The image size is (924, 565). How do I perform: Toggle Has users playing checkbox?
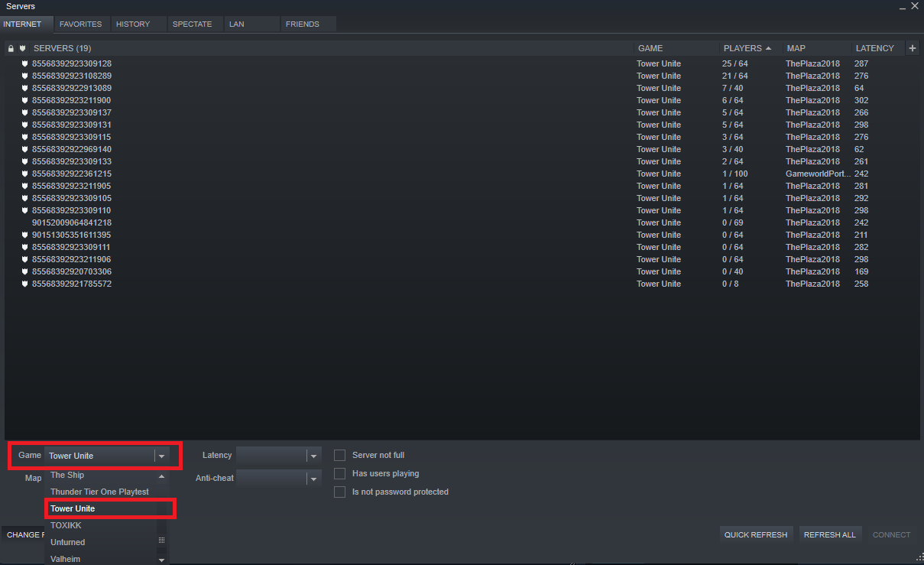340,473
